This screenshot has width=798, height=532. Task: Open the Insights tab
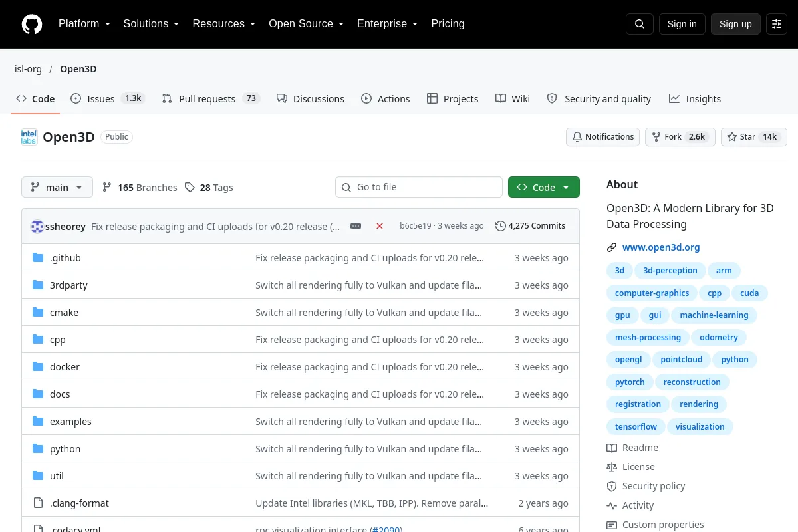click(x=695, y=99)
